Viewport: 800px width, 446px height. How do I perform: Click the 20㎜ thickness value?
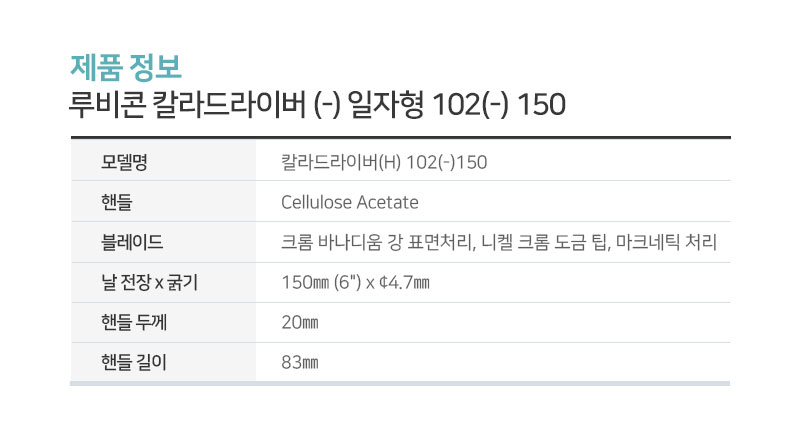tap(300, 323)
